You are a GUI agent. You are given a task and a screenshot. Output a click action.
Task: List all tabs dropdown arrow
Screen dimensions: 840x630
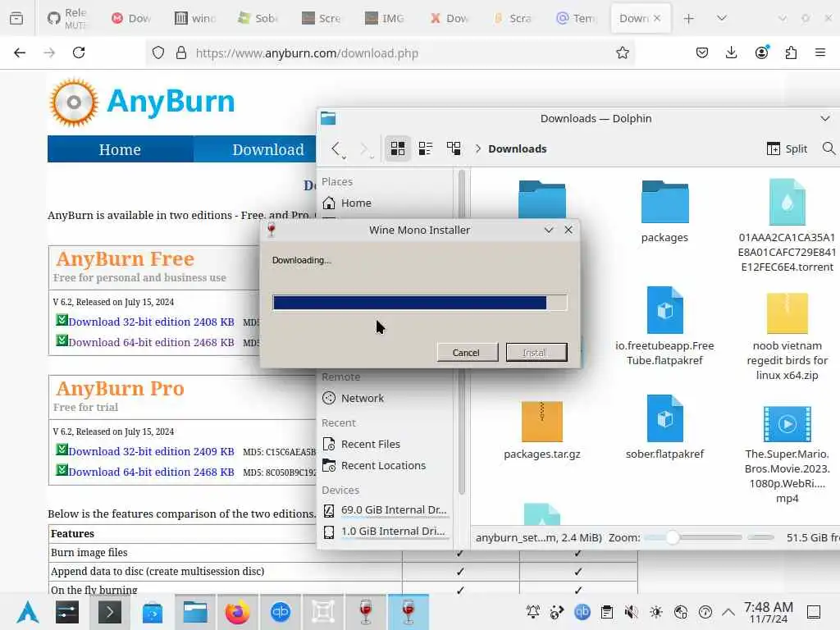(x=722, y=18)
